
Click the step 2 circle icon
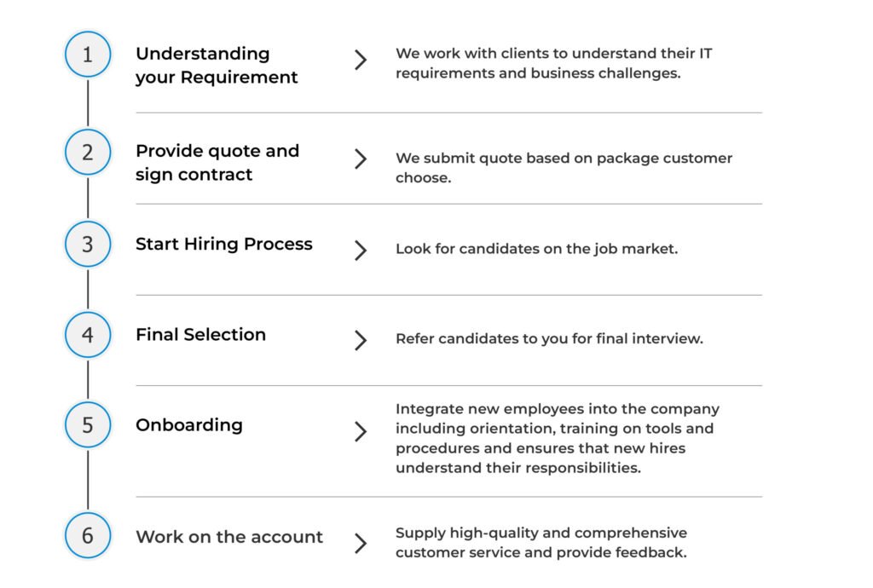tap(88, 152)
